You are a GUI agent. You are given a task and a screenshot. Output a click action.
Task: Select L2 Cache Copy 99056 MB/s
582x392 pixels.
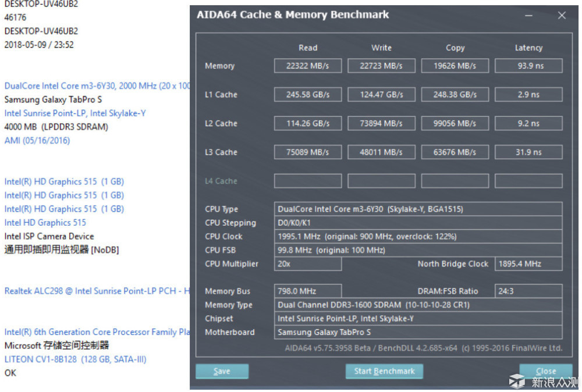click(455, 123)
